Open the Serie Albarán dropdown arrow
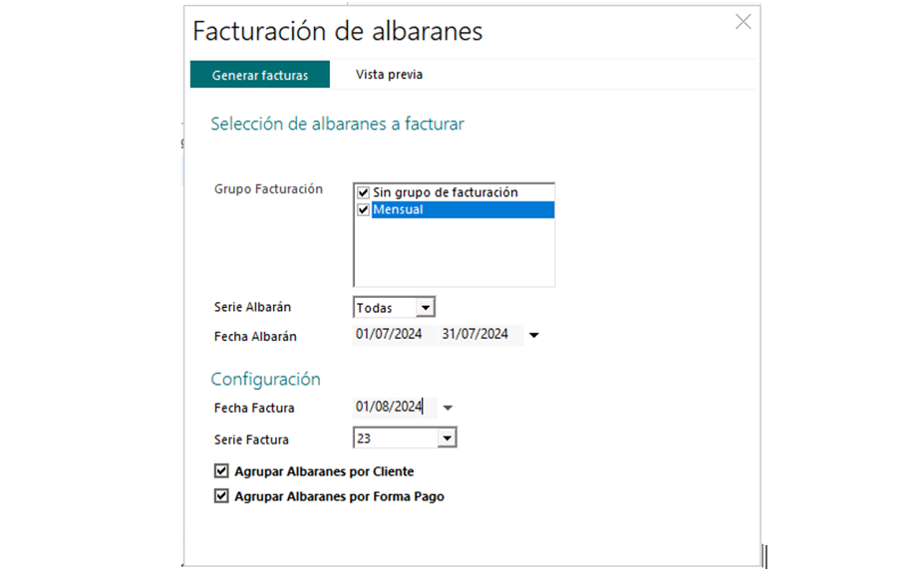 426,308
